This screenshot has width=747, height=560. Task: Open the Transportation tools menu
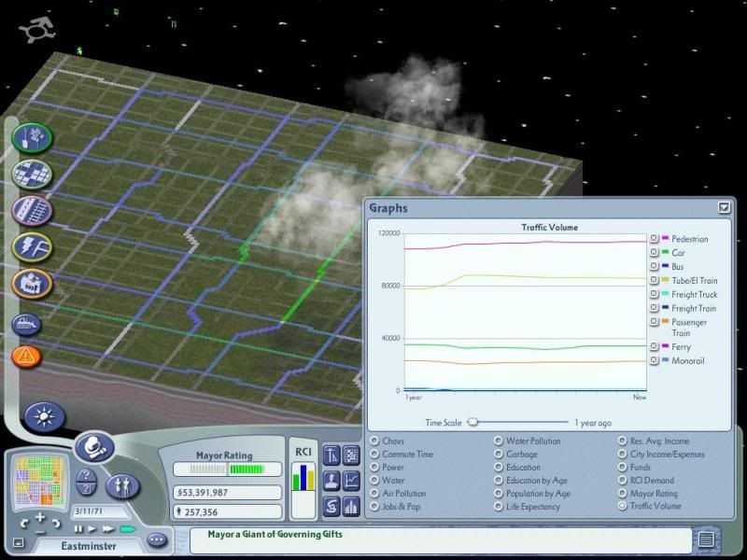pyautogui.click(x=32, y=211)
